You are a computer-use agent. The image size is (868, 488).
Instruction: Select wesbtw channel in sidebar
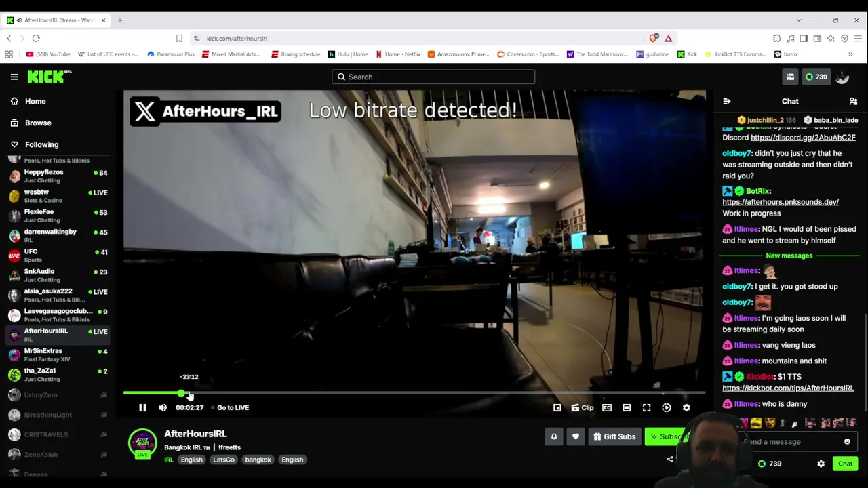59,196
